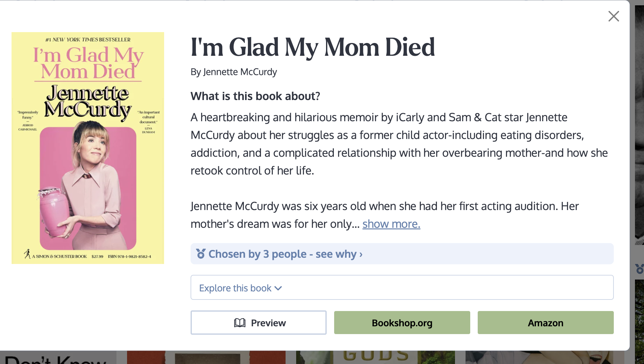
Task: Open the Preview button
Action: pos(258,323)
